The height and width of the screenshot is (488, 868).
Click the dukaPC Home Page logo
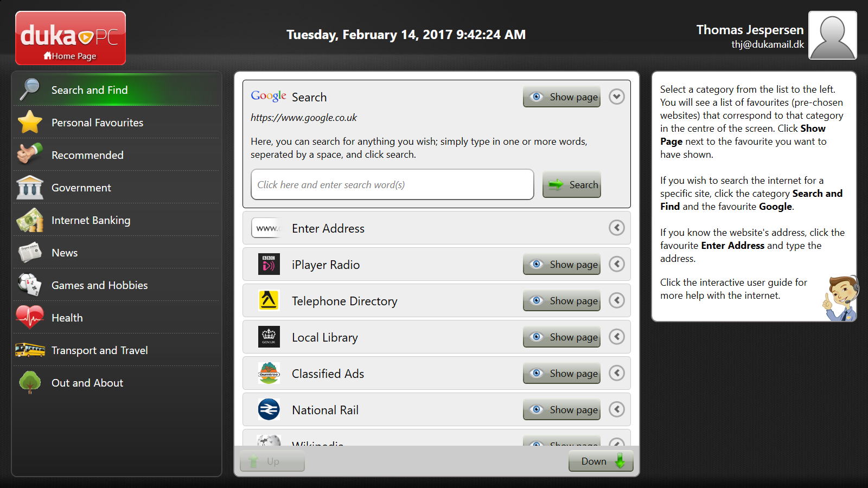[71, 38]
